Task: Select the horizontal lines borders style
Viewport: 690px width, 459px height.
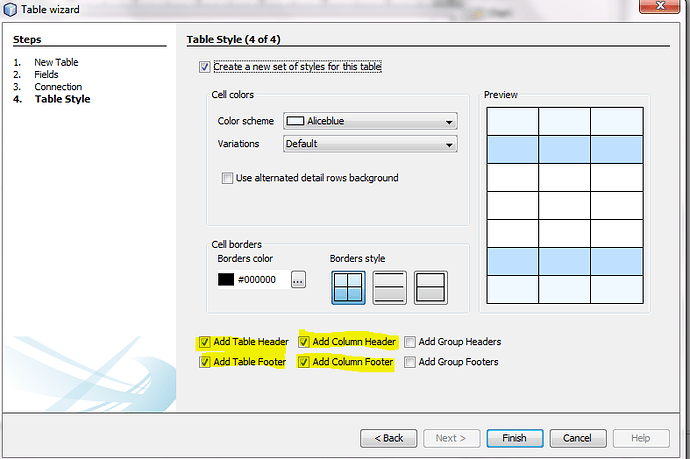Action: click(389, 287)
